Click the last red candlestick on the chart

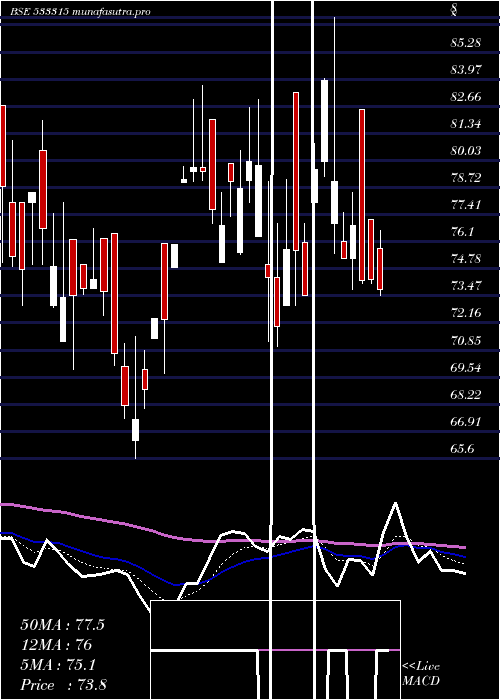pyautogui.click(x=380, y=269)
